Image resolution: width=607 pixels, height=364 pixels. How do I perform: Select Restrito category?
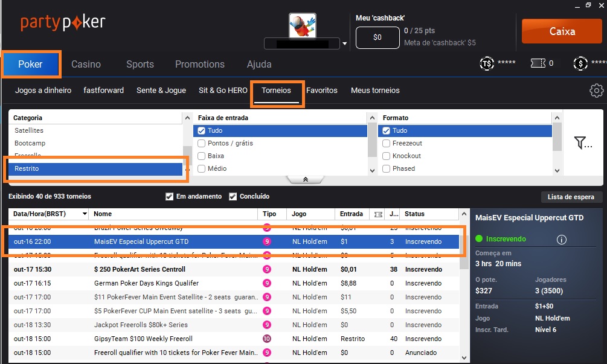(95, 168)
